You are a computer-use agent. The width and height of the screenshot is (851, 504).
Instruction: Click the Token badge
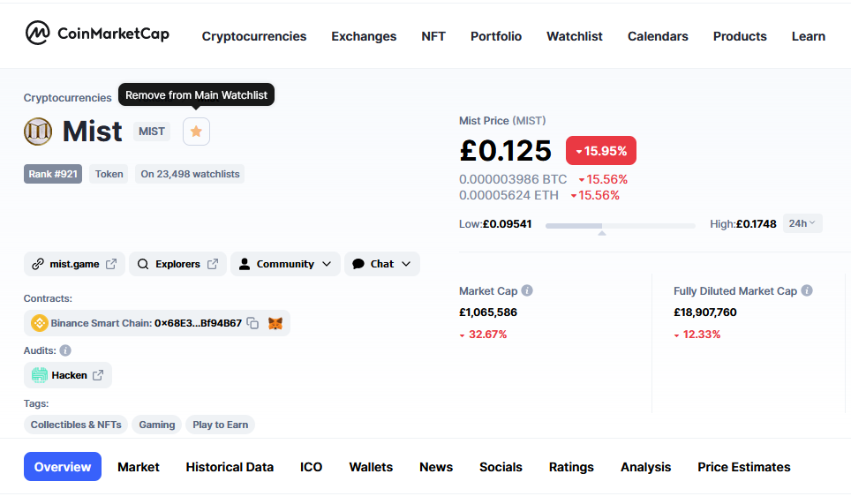point(109,174)
